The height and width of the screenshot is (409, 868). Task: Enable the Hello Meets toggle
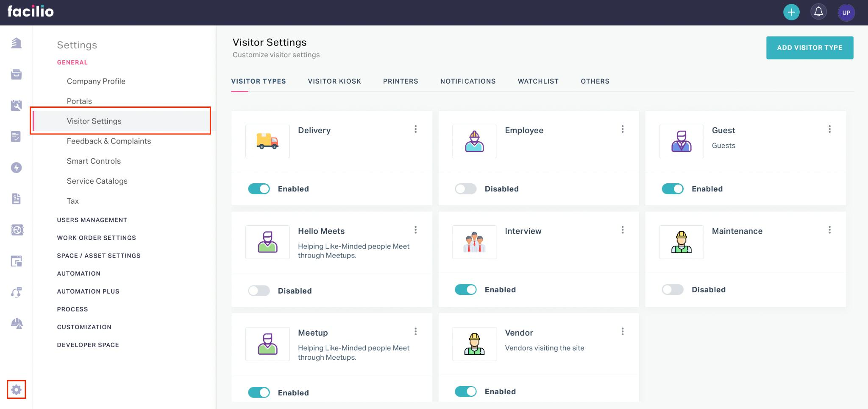259,291
